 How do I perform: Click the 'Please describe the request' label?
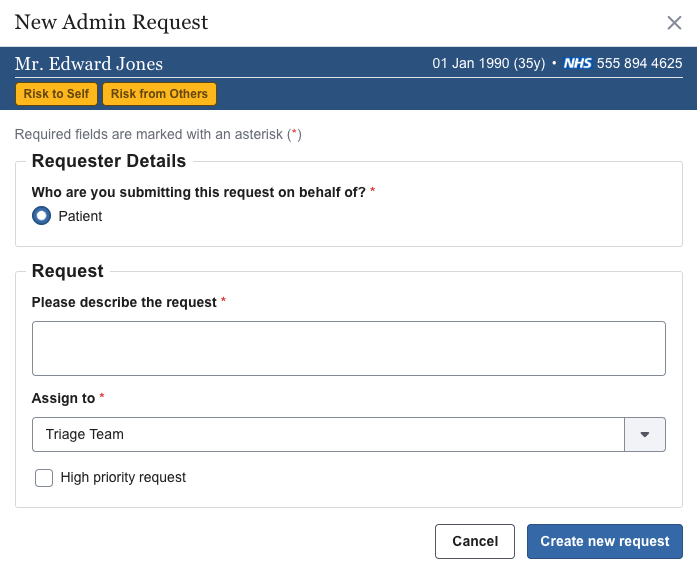point(124,302)
